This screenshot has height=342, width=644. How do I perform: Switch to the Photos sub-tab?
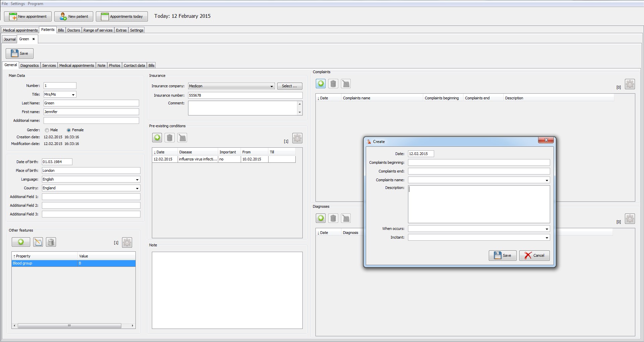point(114,65)
